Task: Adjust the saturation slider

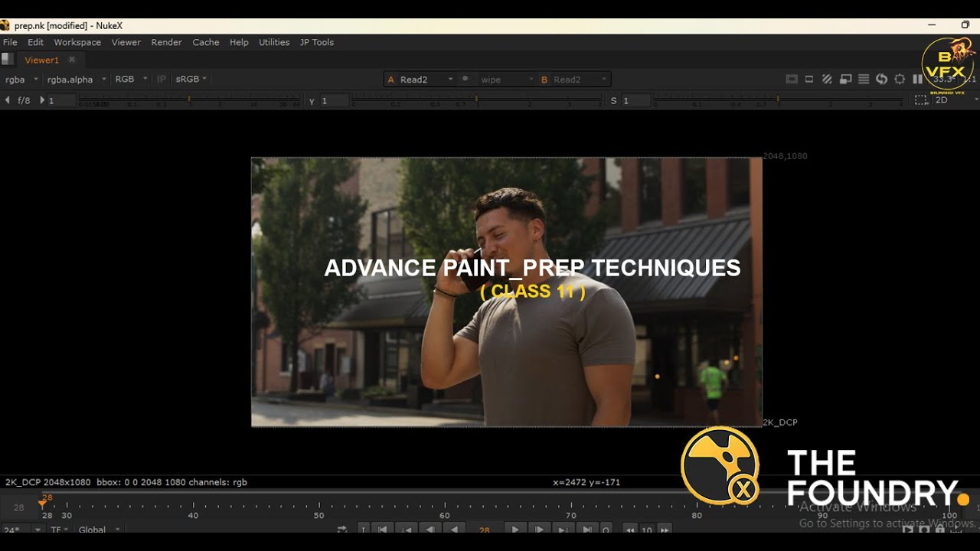Action: pyautogui.click(x=778, y=99)
